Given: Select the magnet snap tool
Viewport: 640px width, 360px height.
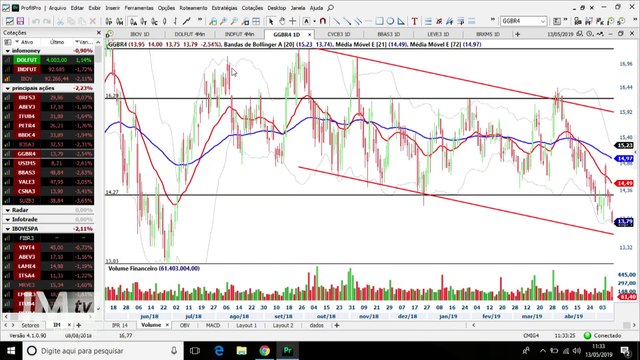Looking at the screenshot, I should tap(323, 21).
